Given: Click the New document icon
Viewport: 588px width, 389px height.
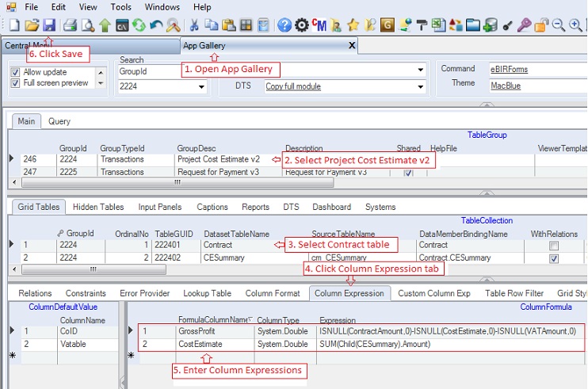Looking at the screenshot, I should point(14,25).
